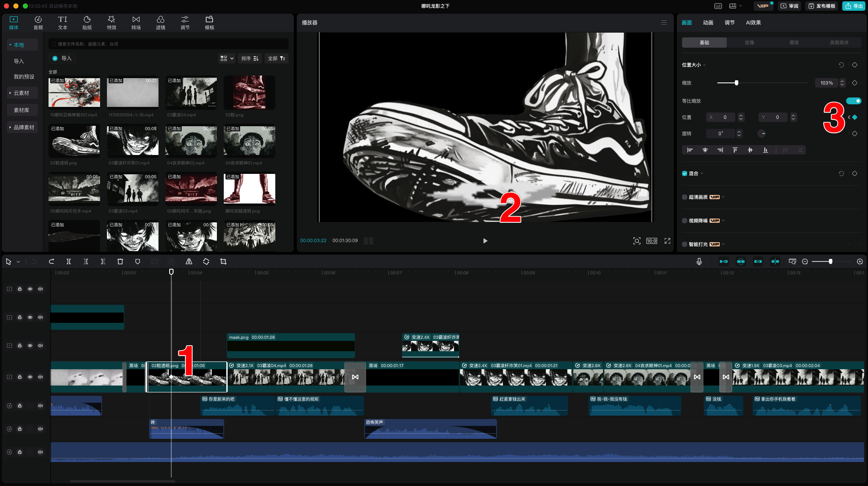868x486 pixels.
Task: Uncheck the 混合 checkbox
Action: (685, 173)
